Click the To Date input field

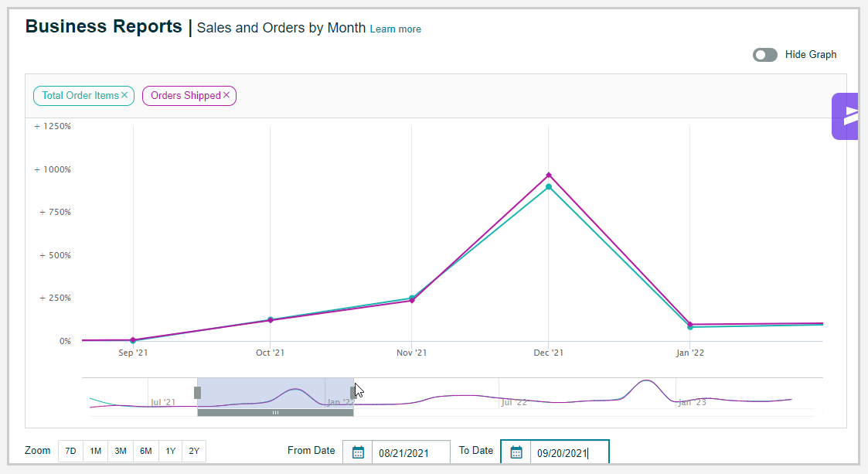pos(569,453)
